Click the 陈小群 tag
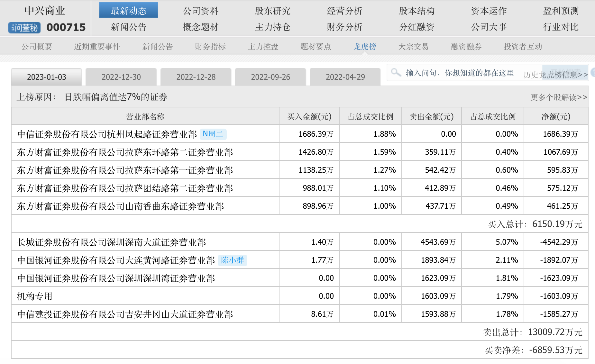595x364 pixels. click(233, 260)
